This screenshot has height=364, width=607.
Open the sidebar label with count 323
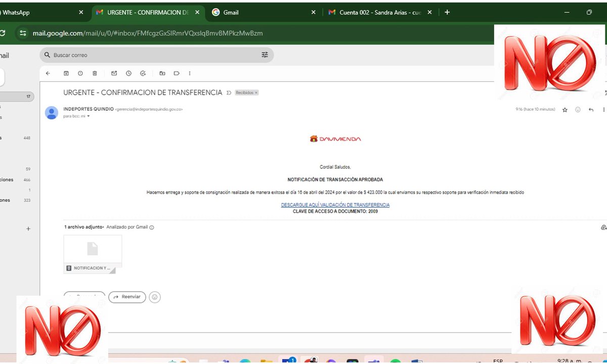pyautogui.click(x=17, y=201)
